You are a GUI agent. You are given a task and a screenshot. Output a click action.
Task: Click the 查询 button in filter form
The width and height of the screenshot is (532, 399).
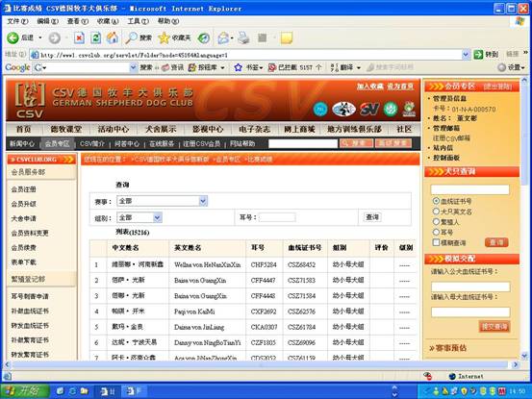pos(372,217)
